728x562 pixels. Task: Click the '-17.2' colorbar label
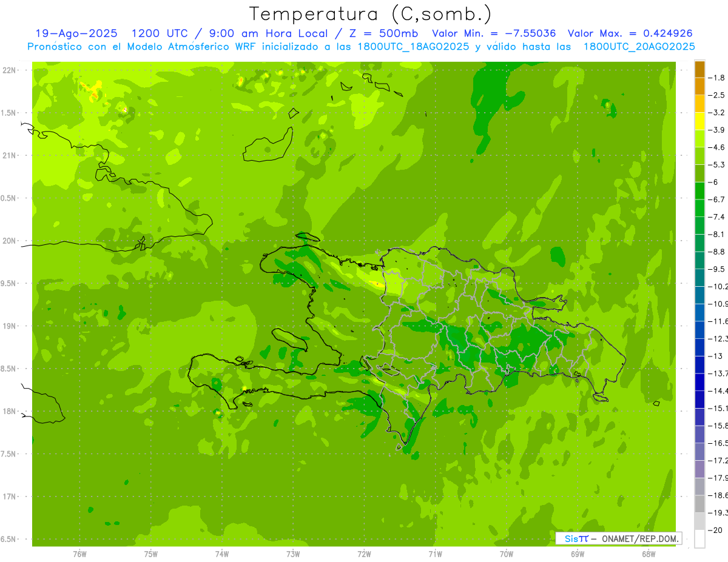coord(717,461)
